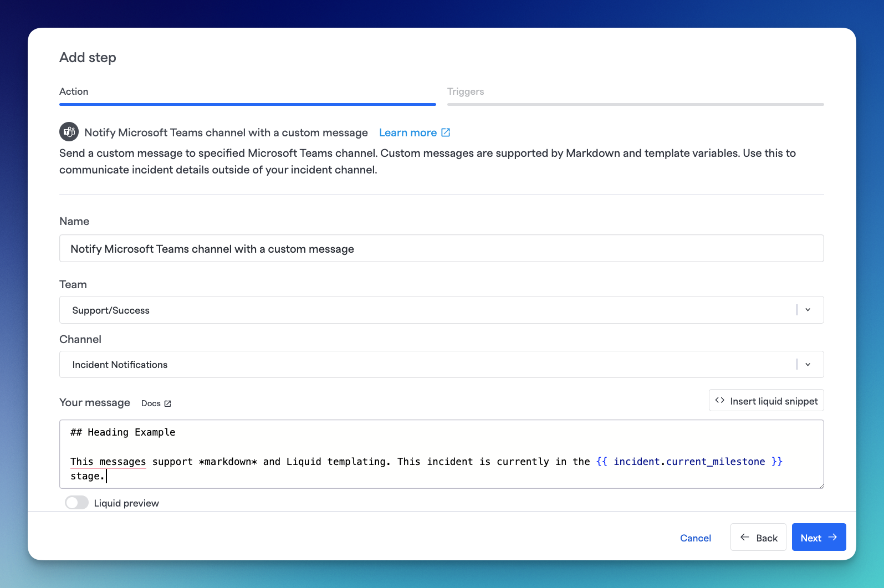Click into the Name input field

pyautogui.click(x=442, y=248)
